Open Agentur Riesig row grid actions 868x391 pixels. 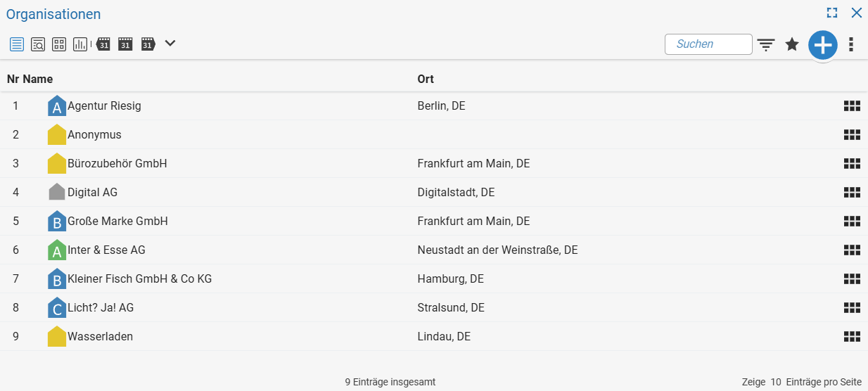tap(852, 106)
